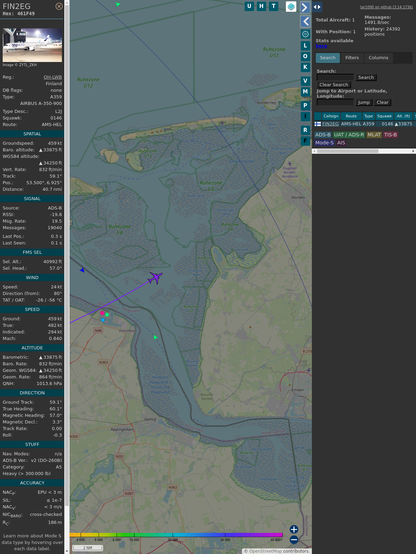
Task: Toggle the R map button
Action: [x=305, y=130]
